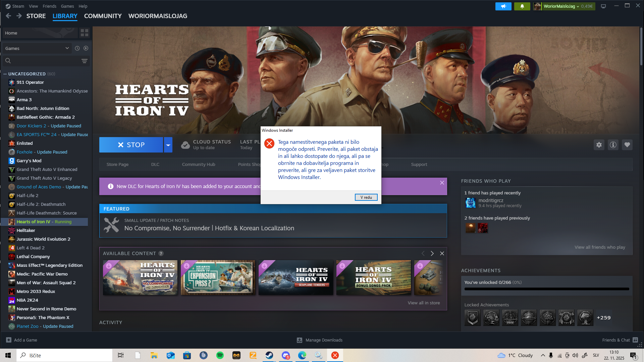Viewport: 644px width, 362px height.
Task: Show hidden system tray icons chevron
Action: point(543,355)
